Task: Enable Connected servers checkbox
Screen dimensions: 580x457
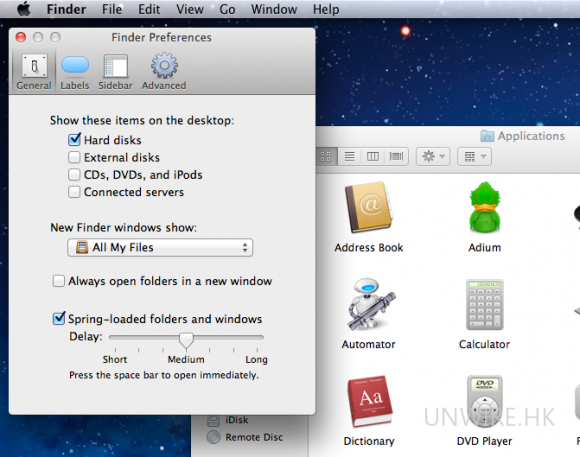Action: point(74,192)
